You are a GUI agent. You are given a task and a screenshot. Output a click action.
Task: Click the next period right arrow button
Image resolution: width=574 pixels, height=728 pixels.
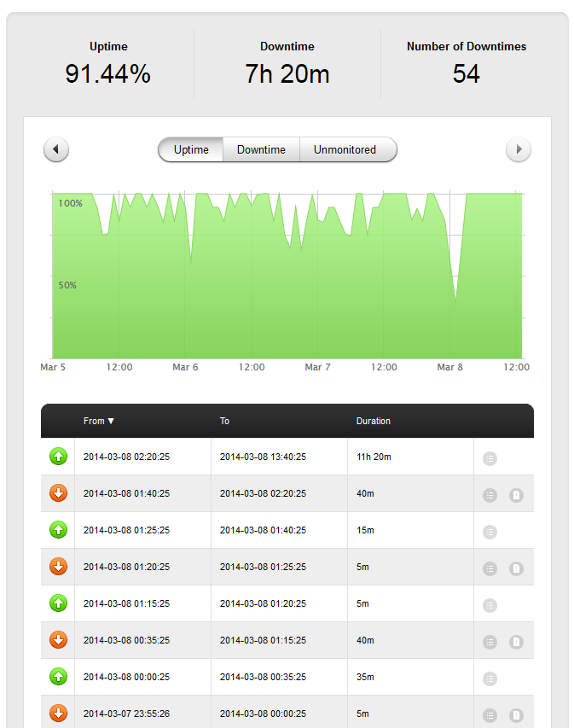518,150
